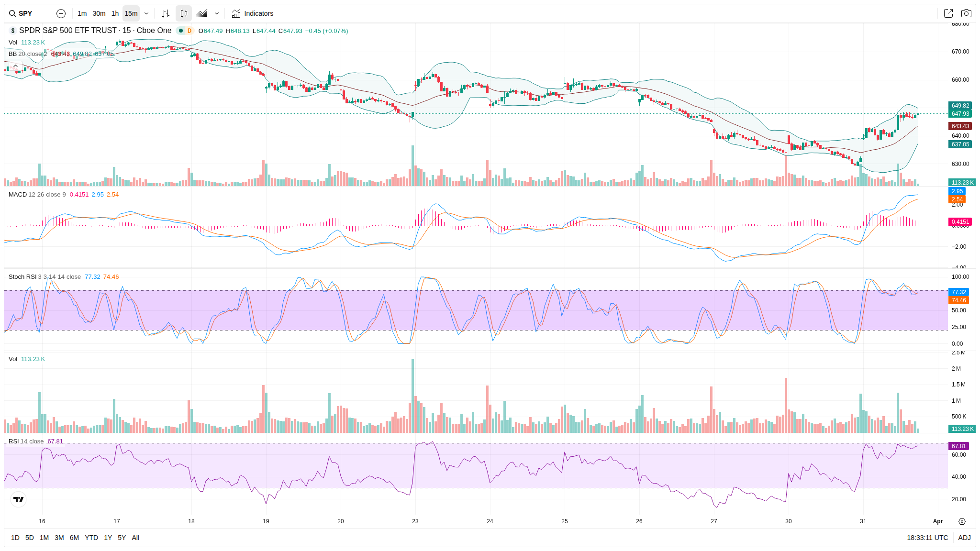The height and width of the screenshot is (551, 980).
Task: Open chart time settings gear icon
Action: (962, 521)
